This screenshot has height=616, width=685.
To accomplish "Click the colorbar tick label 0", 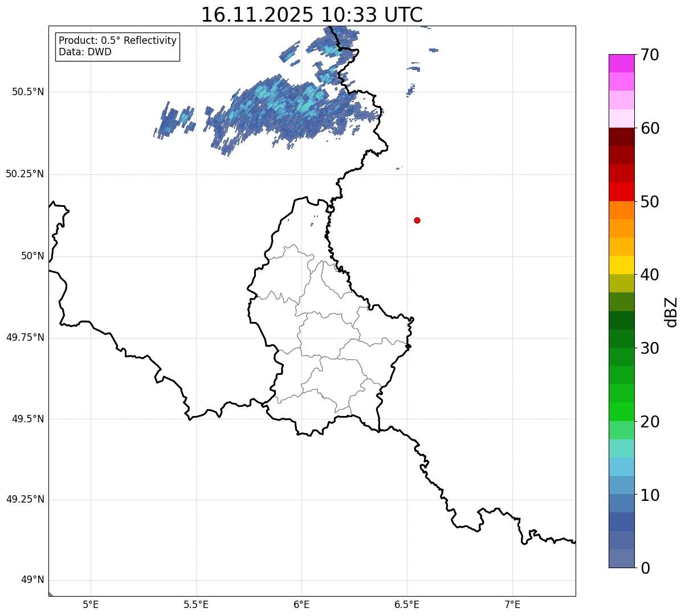I will pos(645,568).
